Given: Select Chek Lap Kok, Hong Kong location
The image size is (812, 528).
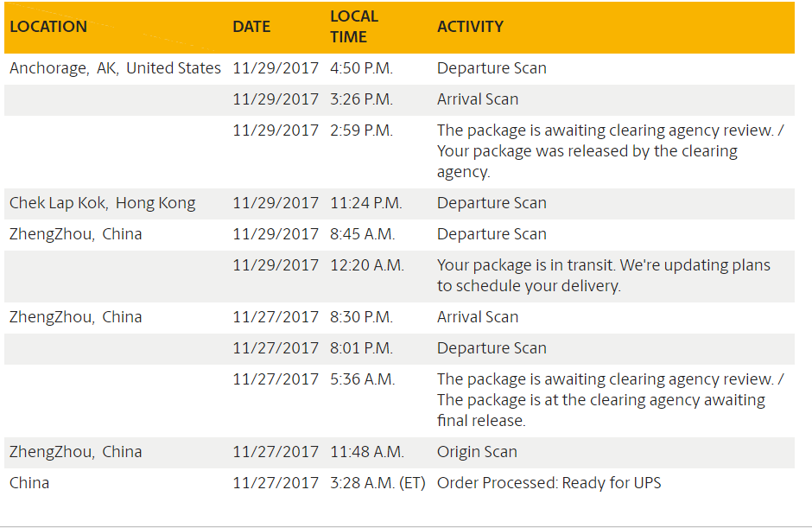Looking at the screenshot, I should 103,202.
